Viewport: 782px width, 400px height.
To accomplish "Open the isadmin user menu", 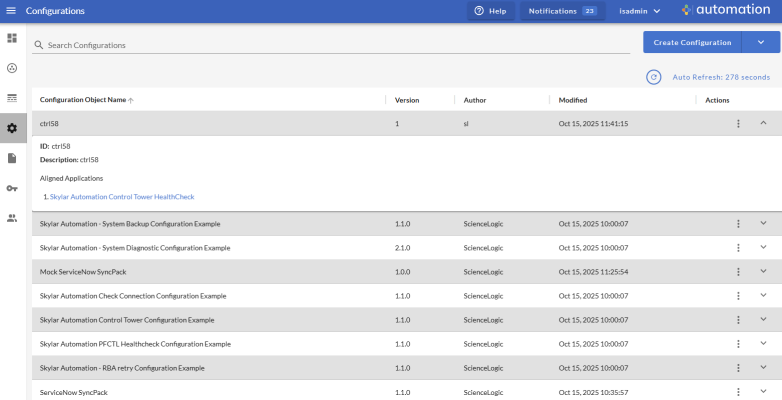I will (x=640, y=11).
